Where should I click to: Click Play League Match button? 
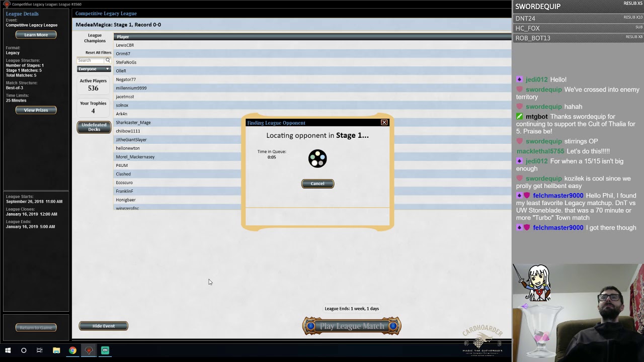(352, 326)
